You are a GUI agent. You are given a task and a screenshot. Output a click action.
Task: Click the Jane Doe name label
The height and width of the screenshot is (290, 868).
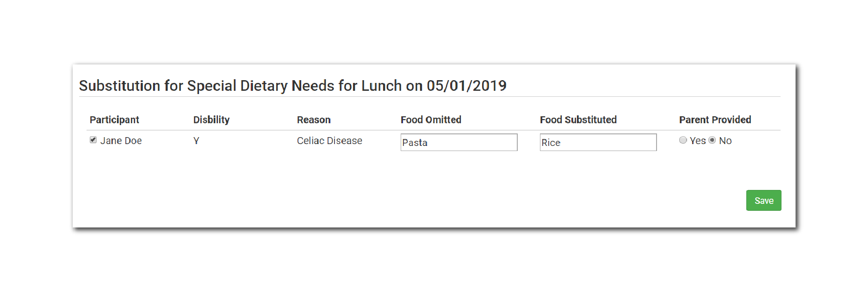pos(121,141)
